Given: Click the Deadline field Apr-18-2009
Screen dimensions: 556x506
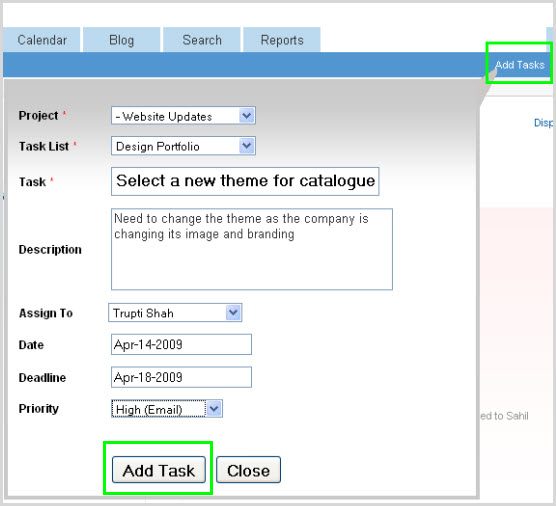Looking at the screenshot, I should (181, 377).
